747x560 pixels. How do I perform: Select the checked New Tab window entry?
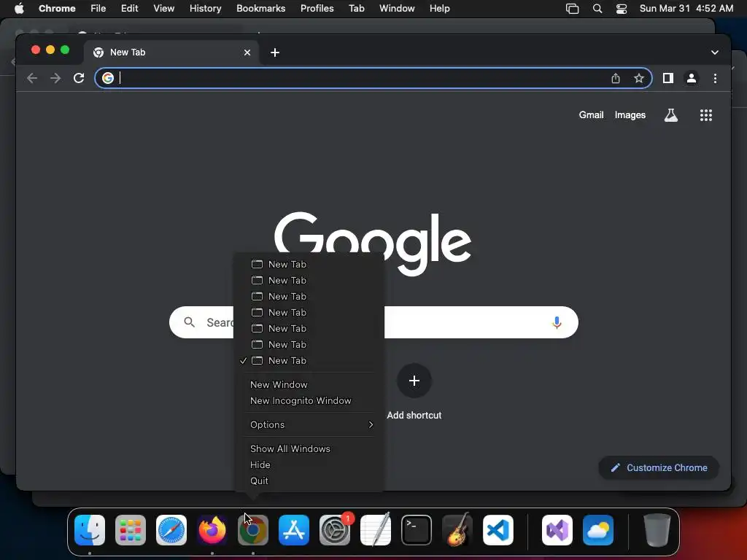pos(309,360)
